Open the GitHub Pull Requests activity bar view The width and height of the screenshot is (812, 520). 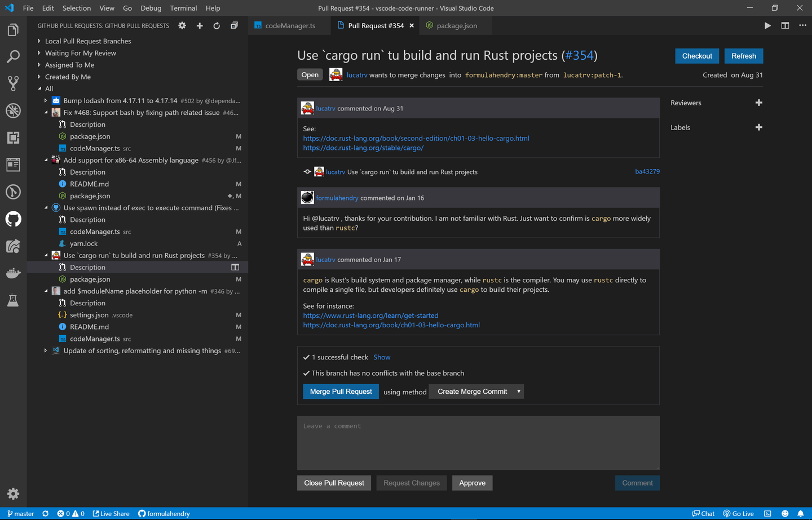pyautogui.click(x=13, y=219)
